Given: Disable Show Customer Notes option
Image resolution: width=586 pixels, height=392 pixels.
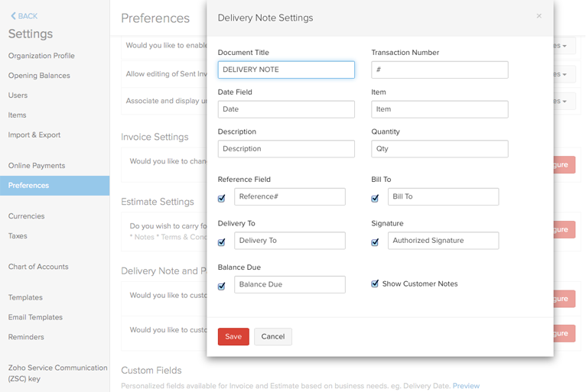Looking at the screenshot, I should (375, 283).
